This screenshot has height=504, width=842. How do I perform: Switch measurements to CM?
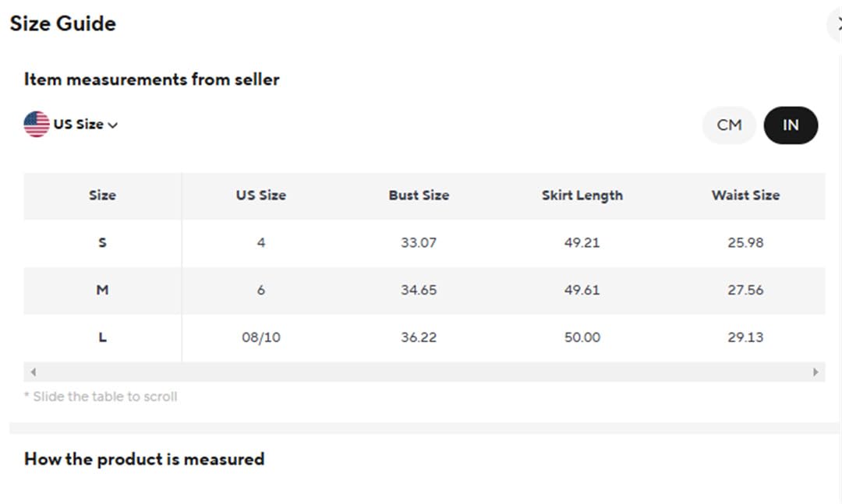tap(729, 125)
